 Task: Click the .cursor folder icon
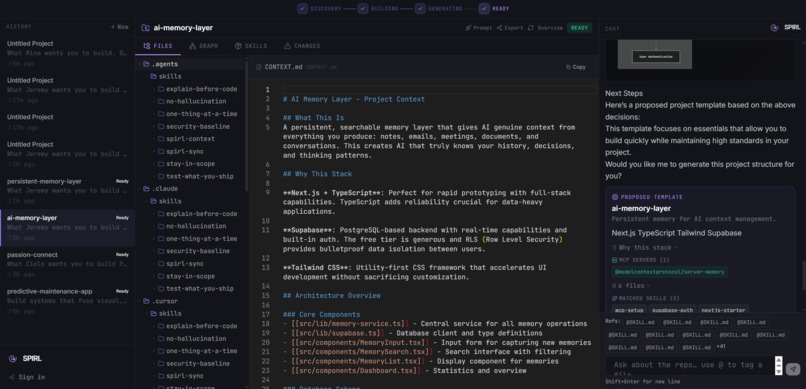tap(146, 301)
